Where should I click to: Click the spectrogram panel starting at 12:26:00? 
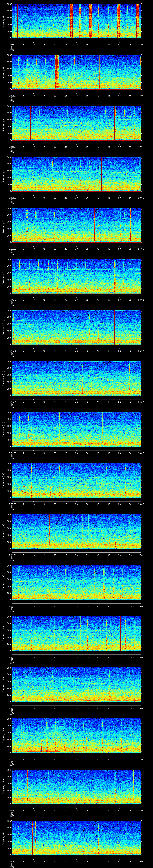click(77, 531)
